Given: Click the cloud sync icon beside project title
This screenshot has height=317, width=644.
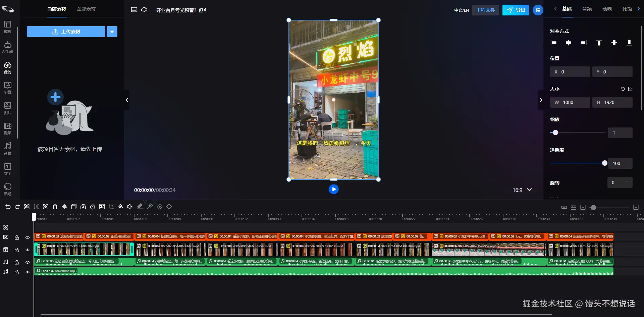Looking at the screenshot, I should [144, 10].
